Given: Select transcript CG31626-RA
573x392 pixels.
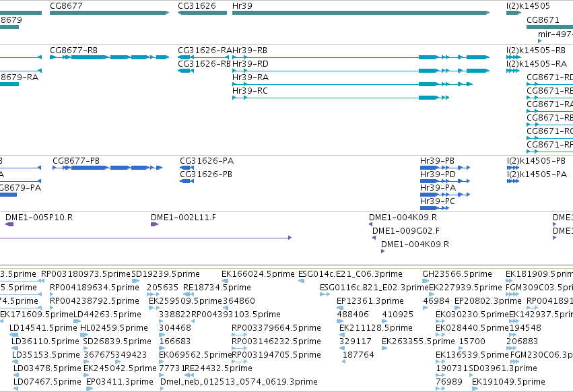Looking at the screenshot, I should (x=205, y=51).
